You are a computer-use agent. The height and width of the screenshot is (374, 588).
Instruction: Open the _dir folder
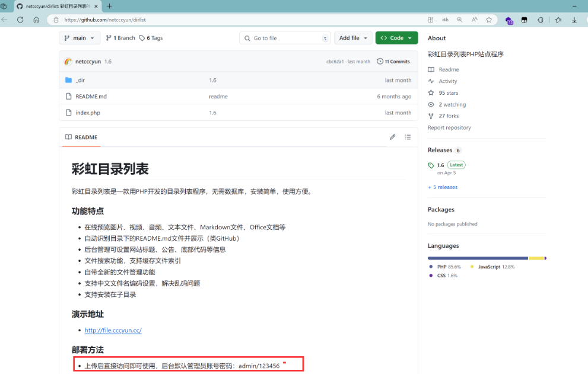point(80,80)
